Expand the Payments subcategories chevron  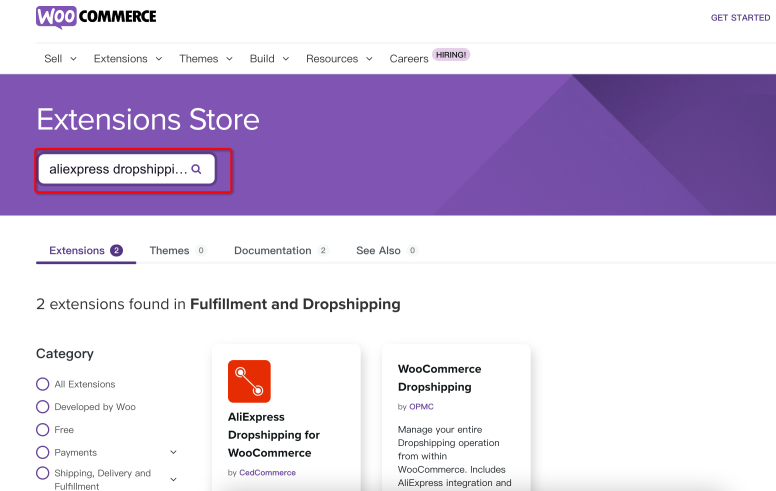tap(174, 452)
